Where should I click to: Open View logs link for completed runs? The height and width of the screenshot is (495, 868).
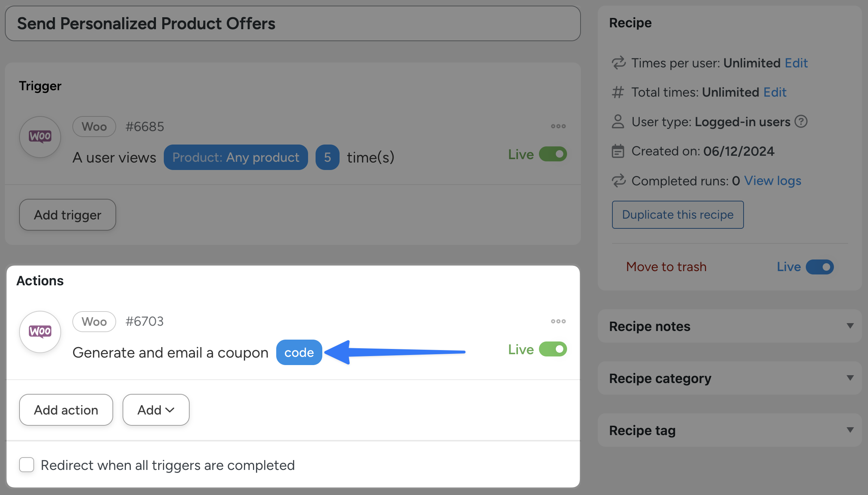click(772, 181)
